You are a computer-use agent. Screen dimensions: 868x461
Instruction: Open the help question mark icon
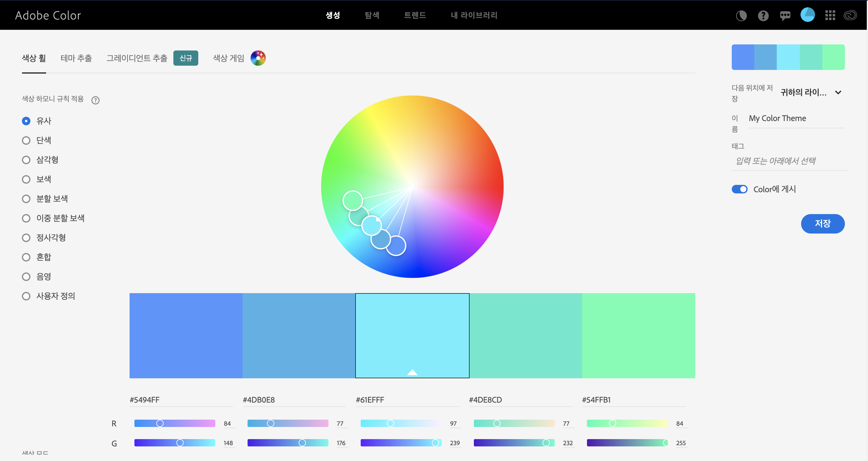point(763,16)
